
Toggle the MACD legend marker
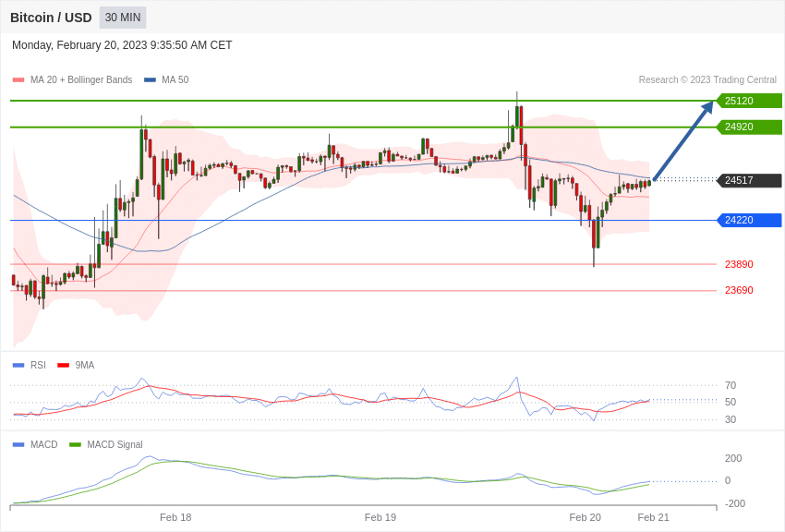[18, 444]
